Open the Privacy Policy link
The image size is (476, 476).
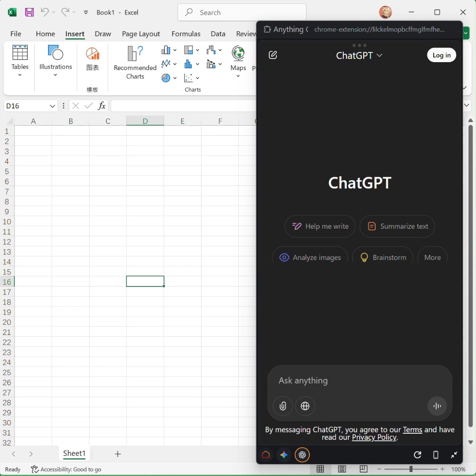[x=374, y=437]
